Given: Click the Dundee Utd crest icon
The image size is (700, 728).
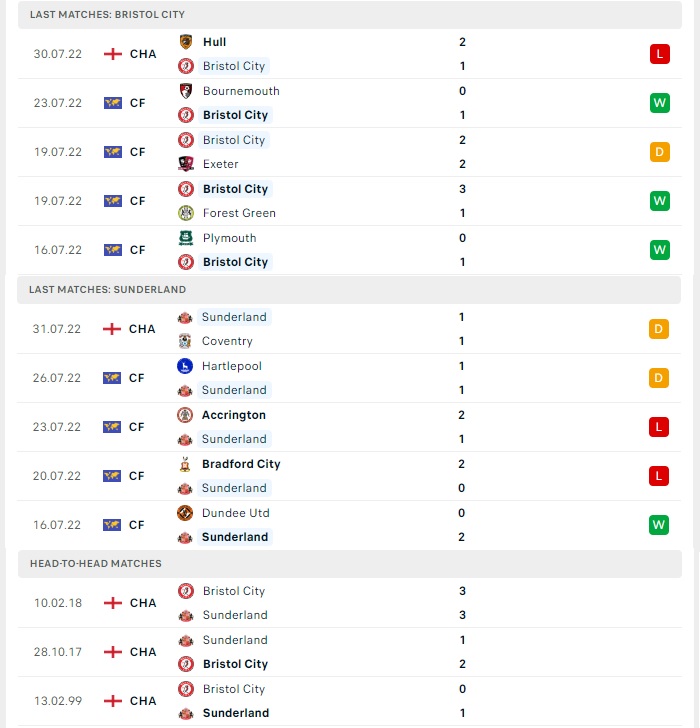Looking at the screenshot, I should 185,513.
